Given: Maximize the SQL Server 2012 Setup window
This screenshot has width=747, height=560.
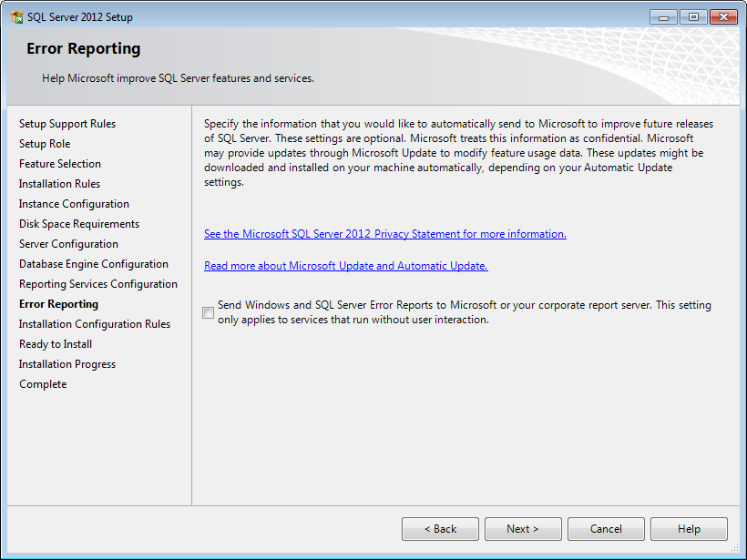Looking at the screenshot, I should [693, 17].
